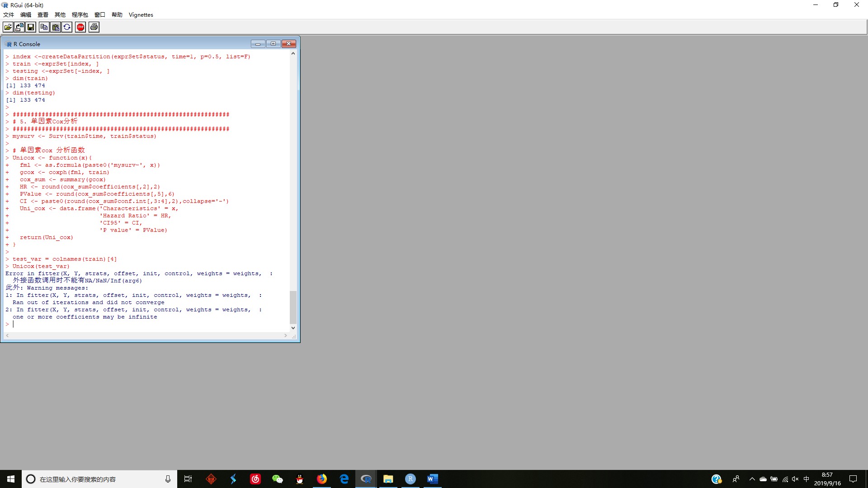Click R Console vertical scrollbar down arrow
This screenshot has width=868, height=488.
point(293,328)
